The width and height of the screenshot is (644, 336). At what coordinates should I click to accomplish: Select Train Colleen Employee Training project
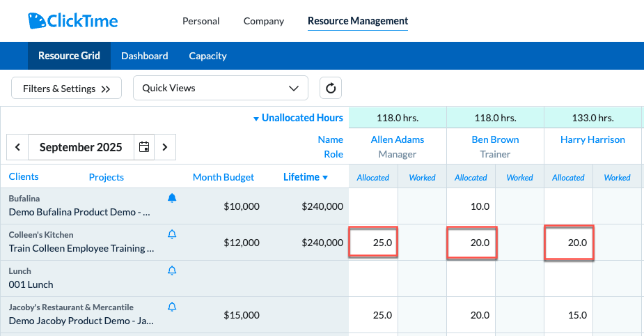pos(81,248)
